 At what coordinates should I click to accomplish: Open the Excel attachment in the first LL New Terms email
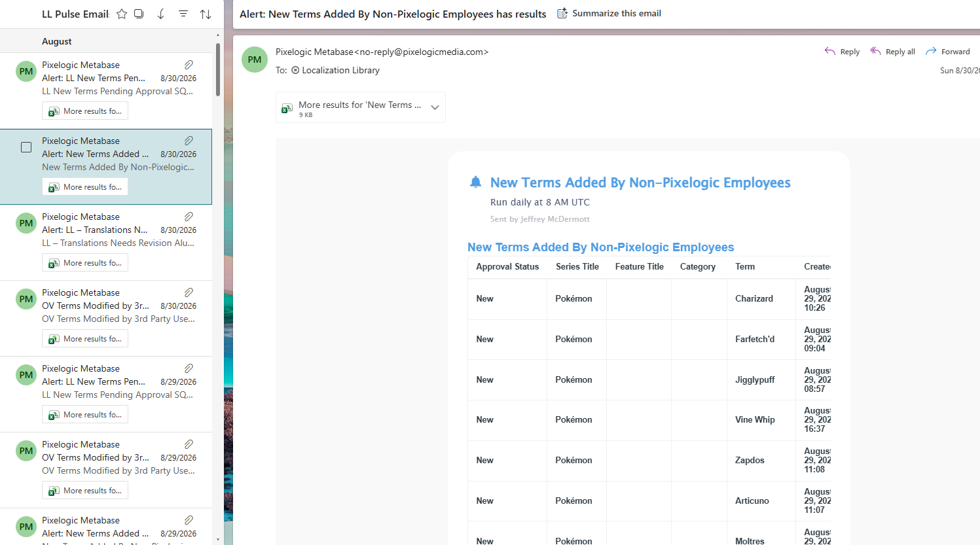tap(85, 111)
